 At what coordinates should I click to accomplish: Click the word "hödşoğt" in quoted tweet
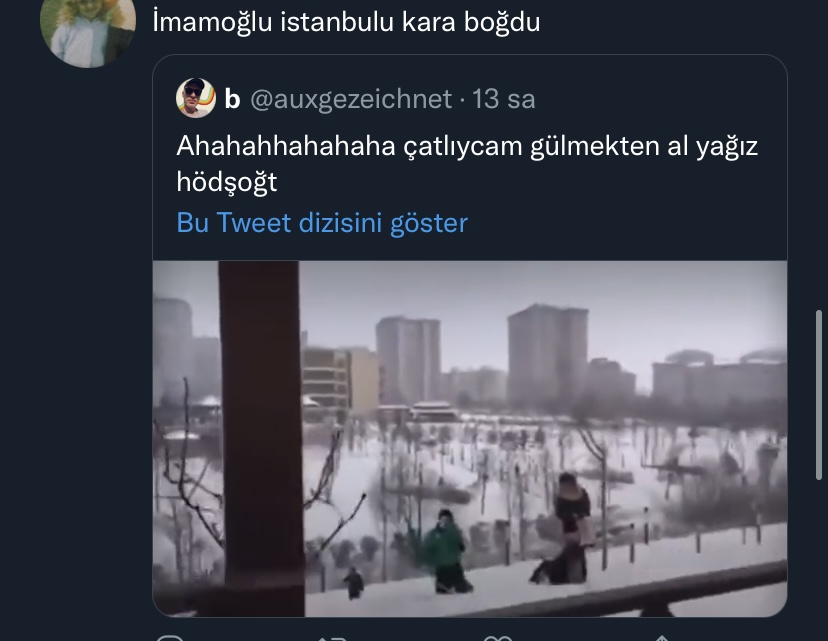[227, 183]
